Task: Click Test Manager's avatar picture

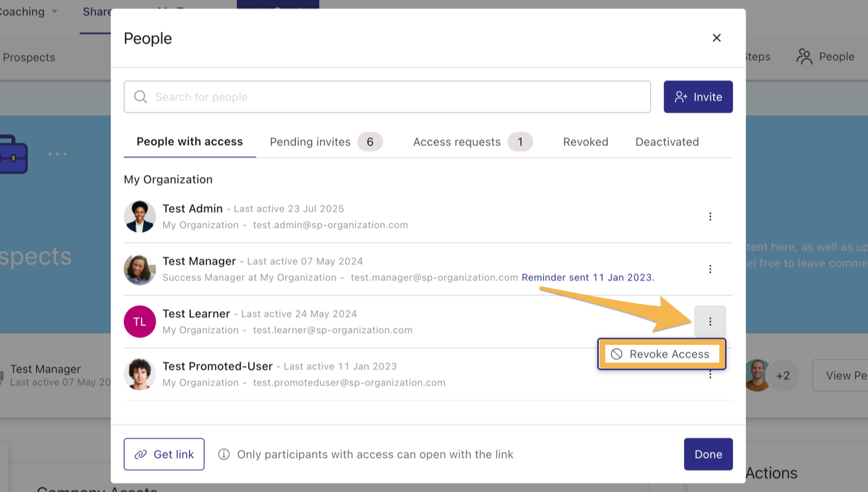Action: pyautogui.click(x=140, y=269)
